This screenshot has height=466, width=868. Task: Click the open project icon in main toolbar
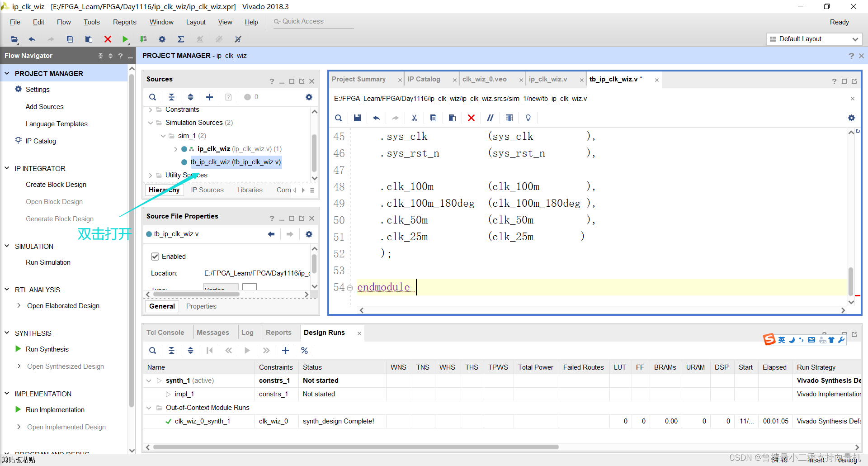[x=14, y=39]
